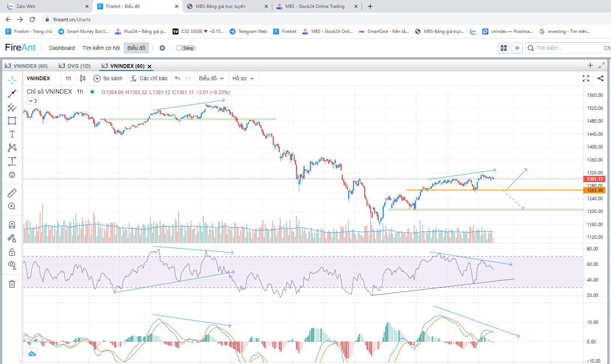Change the 1h timeframe interval
The width and height of the screenshot is (611, 364).
68,78
